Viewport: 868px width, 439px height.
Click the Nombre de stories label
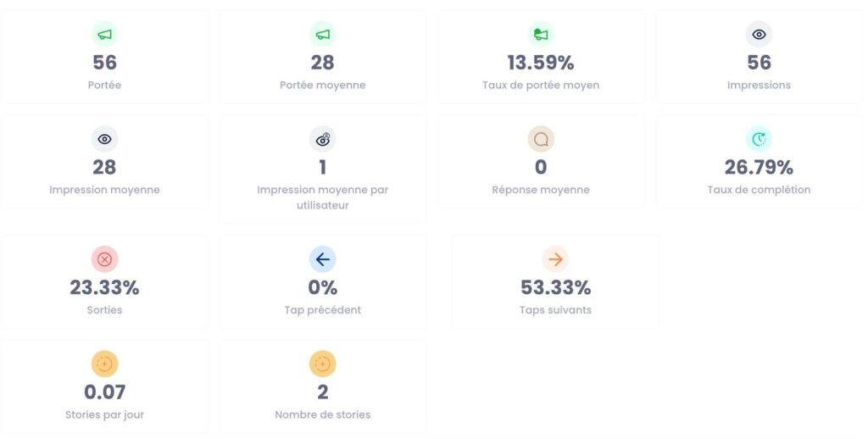tap(323, 414)
